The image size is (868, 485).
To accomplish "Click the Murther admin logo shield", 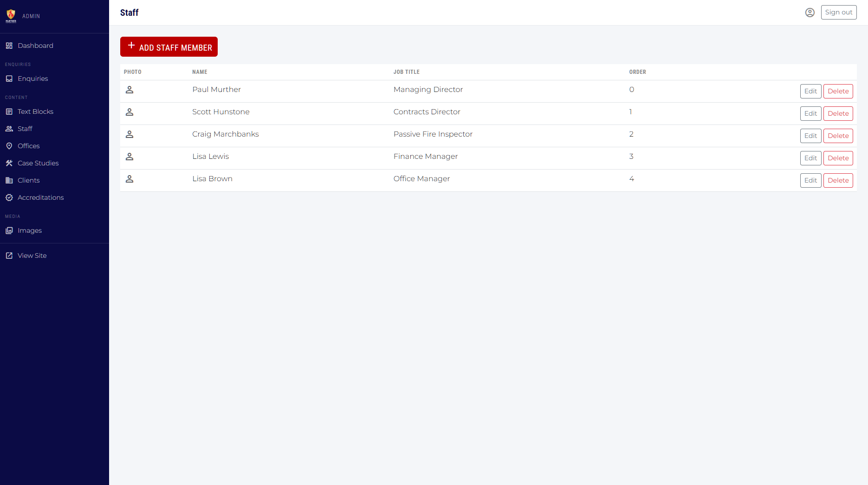I will click(10, 15).
